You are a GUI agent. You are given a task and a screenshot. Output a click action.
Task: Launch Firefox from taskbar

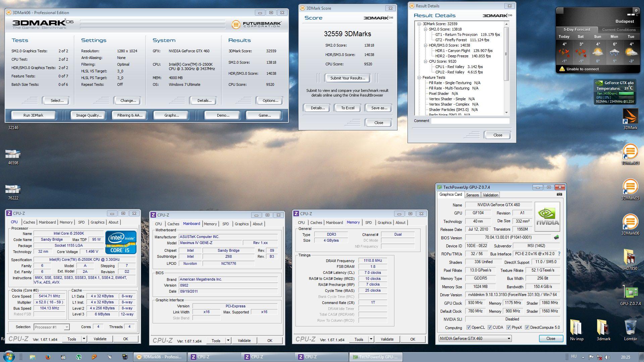click(x=48, y=357)
